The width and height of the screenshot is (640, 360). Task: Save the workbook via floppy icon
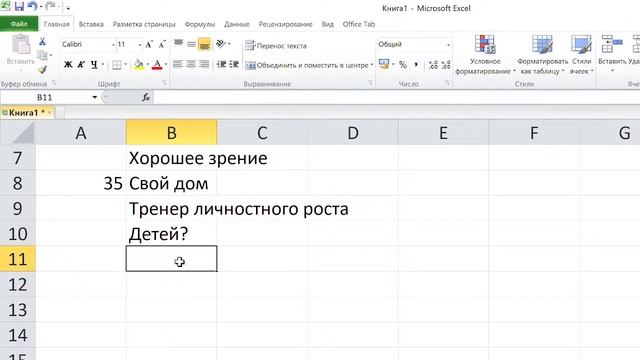19,7
